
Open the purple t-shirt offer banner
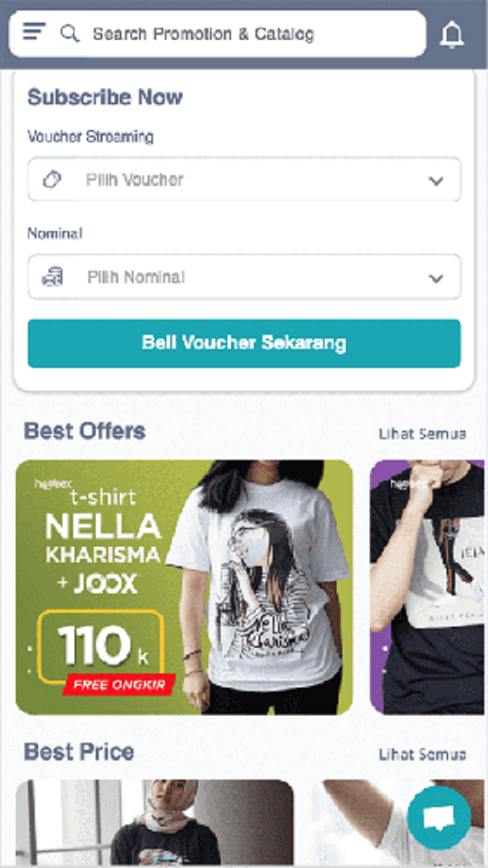click(x=428, y=587)
